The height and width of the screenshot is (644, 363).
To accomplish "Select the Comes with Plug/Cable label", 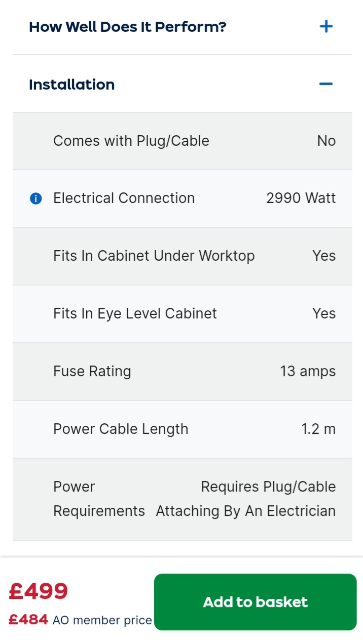I will [x=131, y=141].
